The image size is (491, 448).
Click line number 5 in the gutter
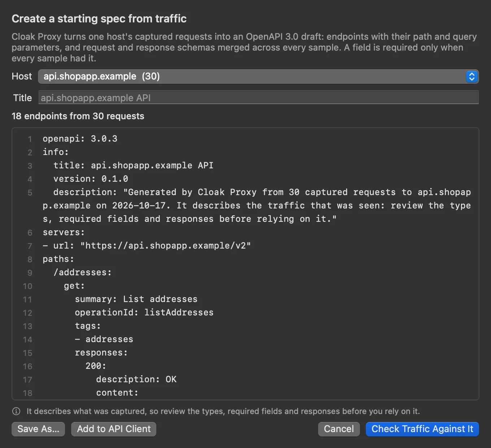(30, 193)
